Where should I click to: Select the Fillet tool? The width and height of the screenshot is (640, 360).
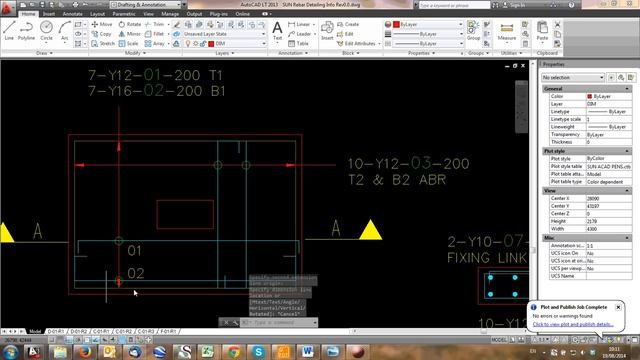click(x=154, y=34)
